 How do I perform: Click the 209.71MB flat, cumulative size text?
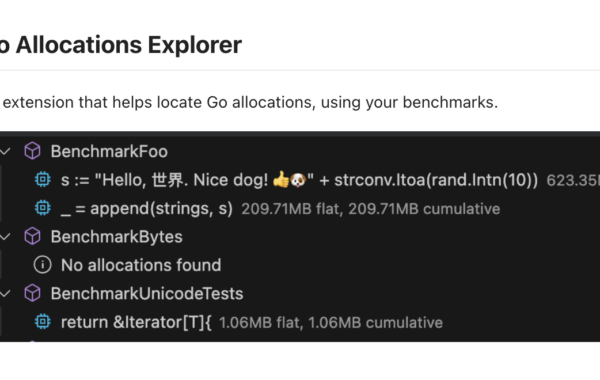click(x=371, y=209)
